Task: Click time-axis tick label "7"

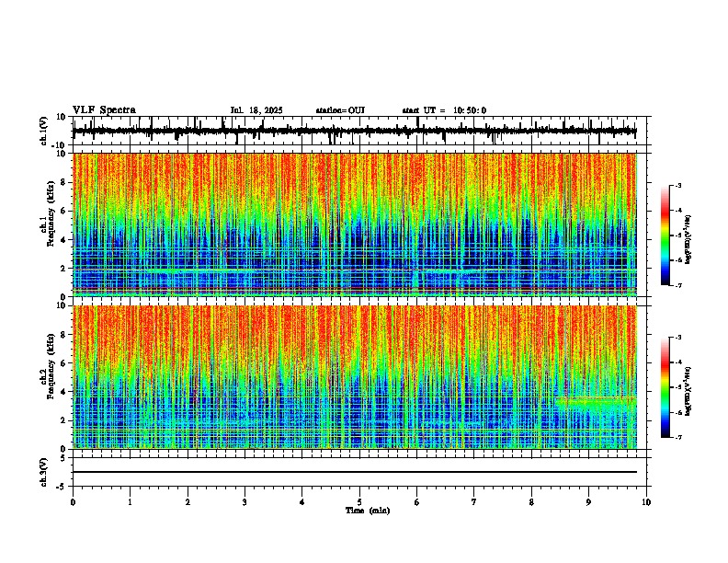Action: click(x=474, y=502)
